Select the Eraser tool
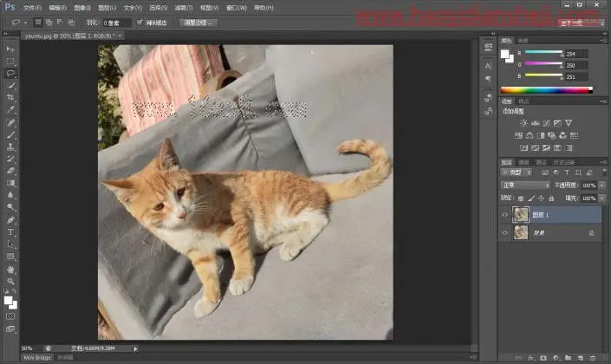This screenshot has width=611, height=364. tap(10, 171)
